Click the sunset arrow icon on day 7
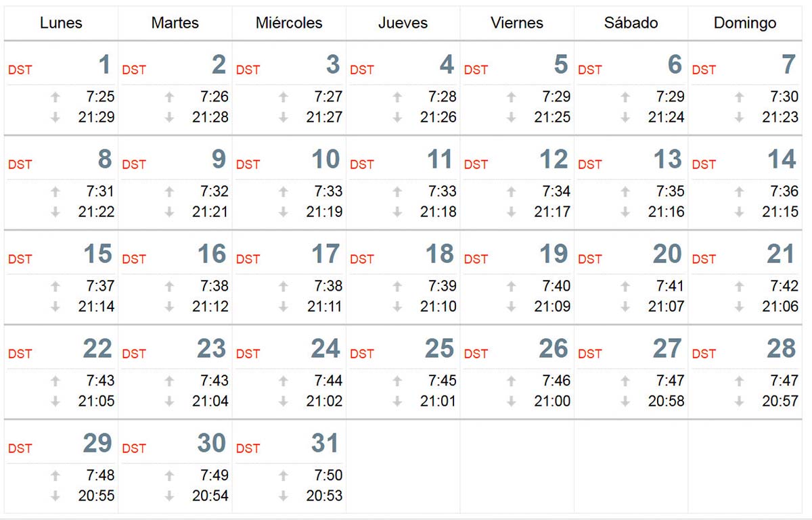 pos(740,117)
